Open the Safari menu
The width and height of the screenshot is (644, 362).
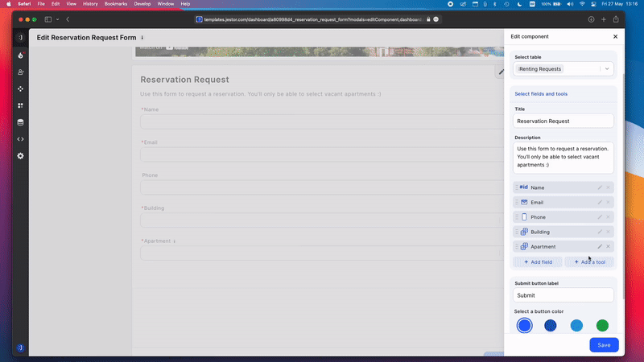[x=24, y=4]
